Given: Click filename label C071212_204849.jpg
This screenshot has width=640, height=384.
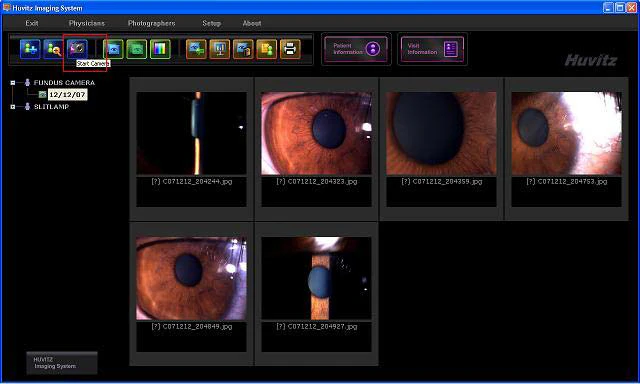Looking at the screenshot, I should [x=192, y=326].
